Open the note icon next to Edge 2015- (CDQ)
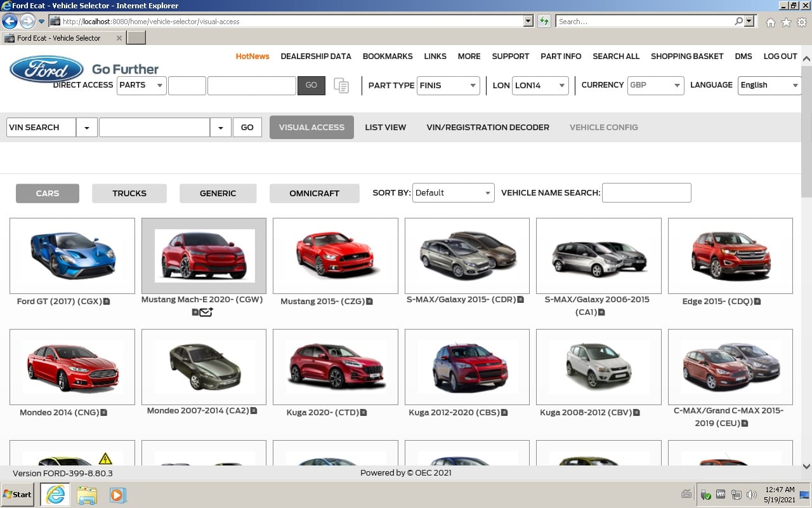The image size is (812, 508). coord(757,302)
